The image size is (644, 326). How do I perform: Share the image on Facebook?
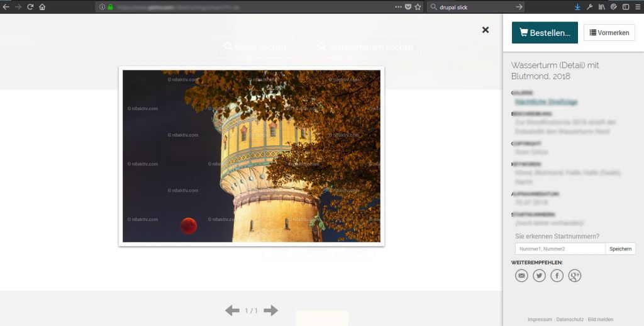click(557, 276)
